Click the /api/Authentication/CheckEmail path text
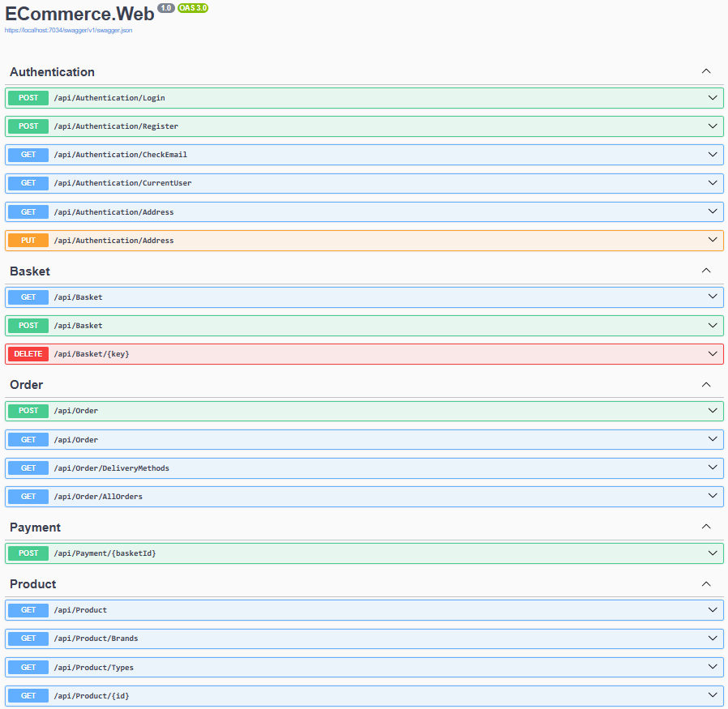Screen dimensions: 728x709 (121, 155)
